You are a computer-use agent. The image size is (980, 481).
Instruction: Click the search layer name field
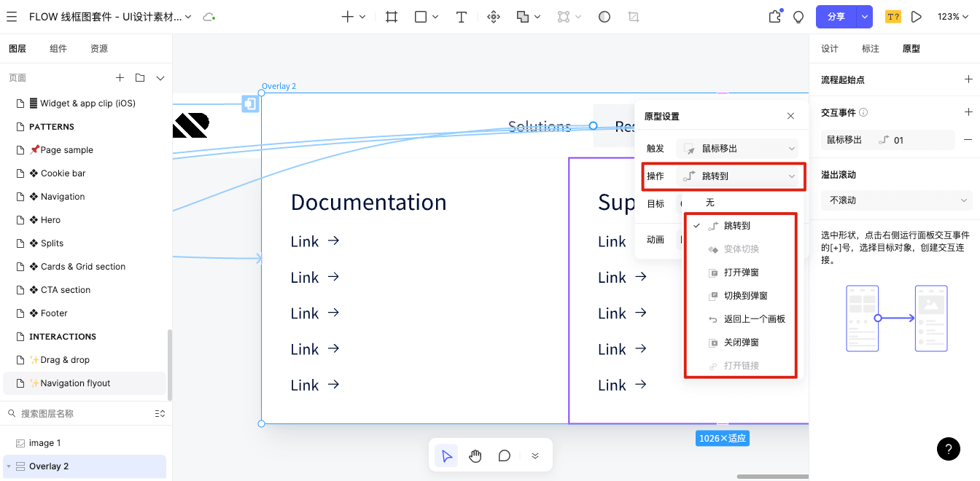pyautogui.click(x=80, y=413)
